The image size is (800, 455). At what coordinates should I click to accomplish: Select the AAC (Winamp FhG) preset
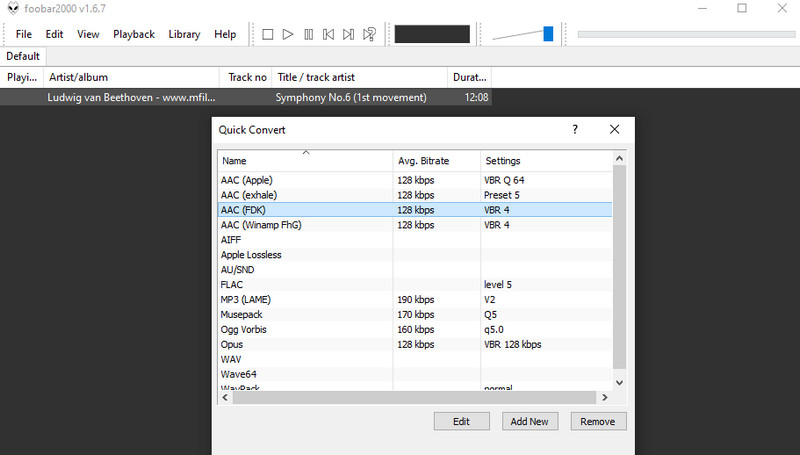(415, 225)
